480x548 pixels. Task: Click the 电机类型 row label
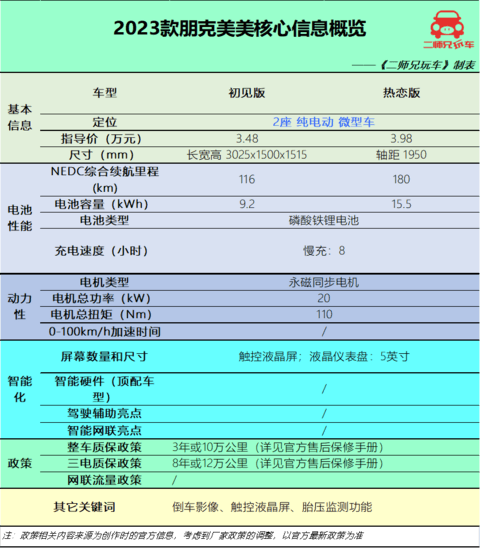pos(105,282)
